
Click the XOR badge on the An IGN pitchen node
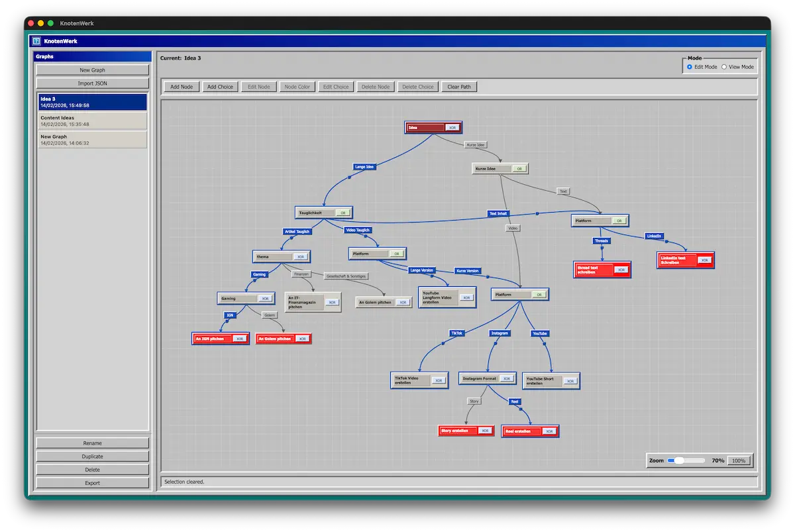(x=240, y=338)
